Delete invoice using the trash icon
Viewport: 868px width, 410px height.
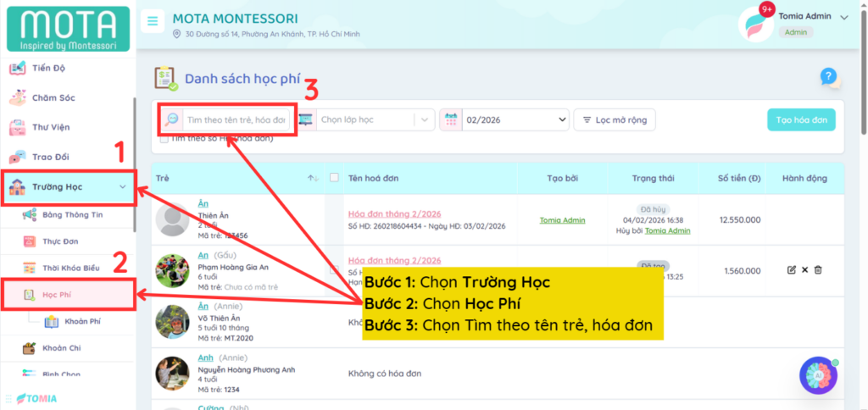tap(818, 269)
